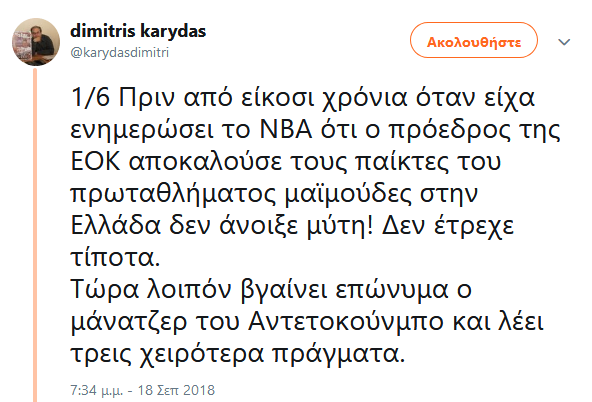
Task: Follow the account via Ακολουθήστε button
Action: tap(474, 40)
